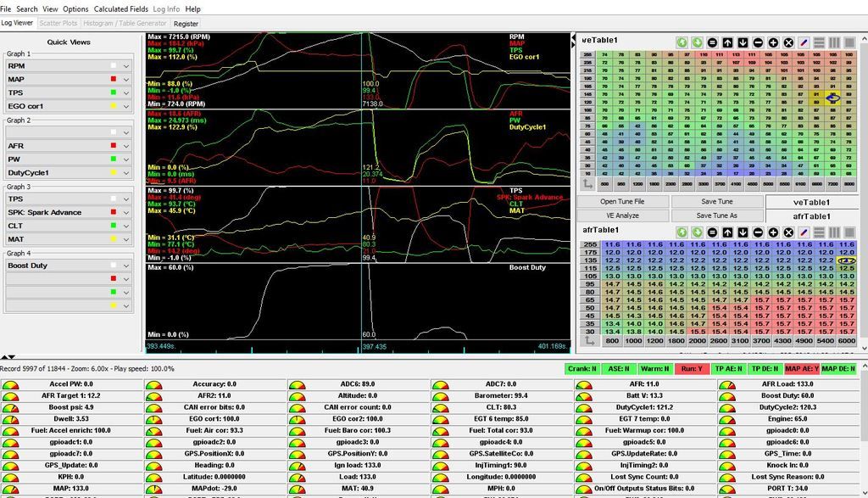
Task: Click the multiply (X) icon in veTable1 toolbar
Action: 788,42
